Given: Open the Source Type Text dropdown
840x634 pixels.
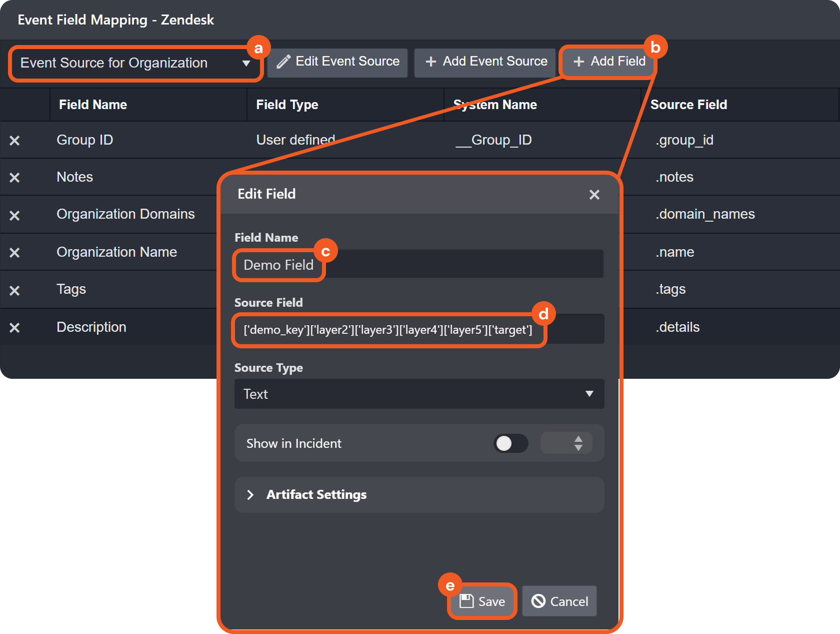Looking at the screenshot, I should coord(419,394).
